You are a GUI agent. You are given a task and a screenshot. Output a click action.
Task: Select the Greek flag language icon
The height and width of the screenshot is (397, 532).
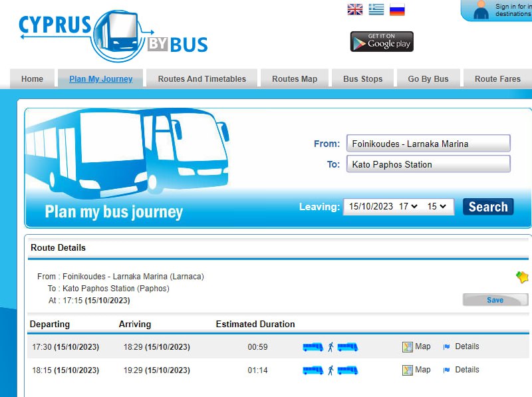click(x=376, y=9)
